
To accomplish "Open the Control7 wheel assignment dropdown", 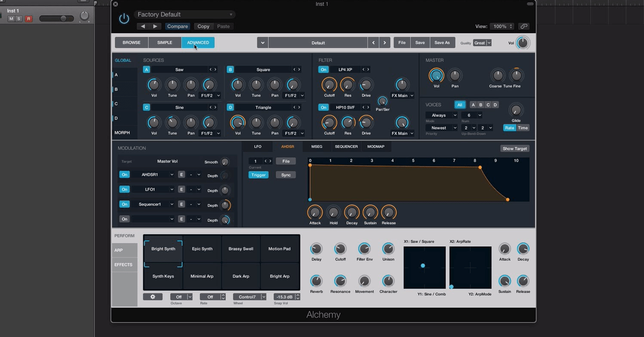I will 249,296.
